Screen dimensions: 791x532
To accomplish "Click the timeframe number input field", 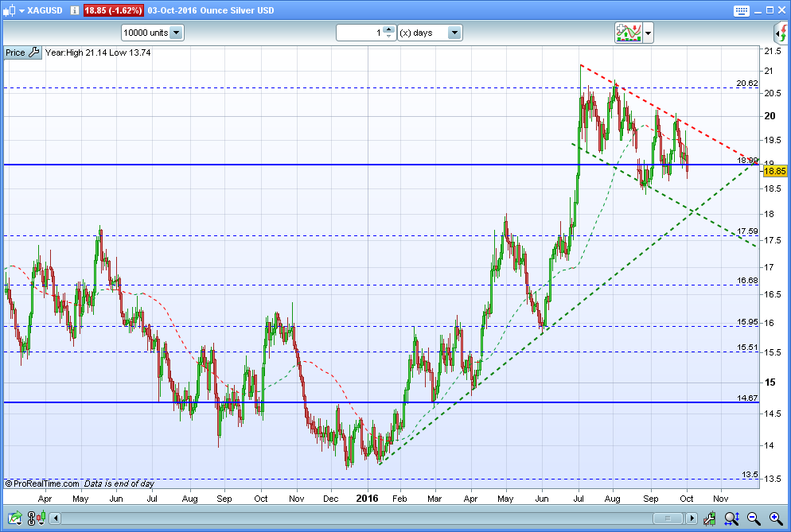I will click(x=359, y=33).
